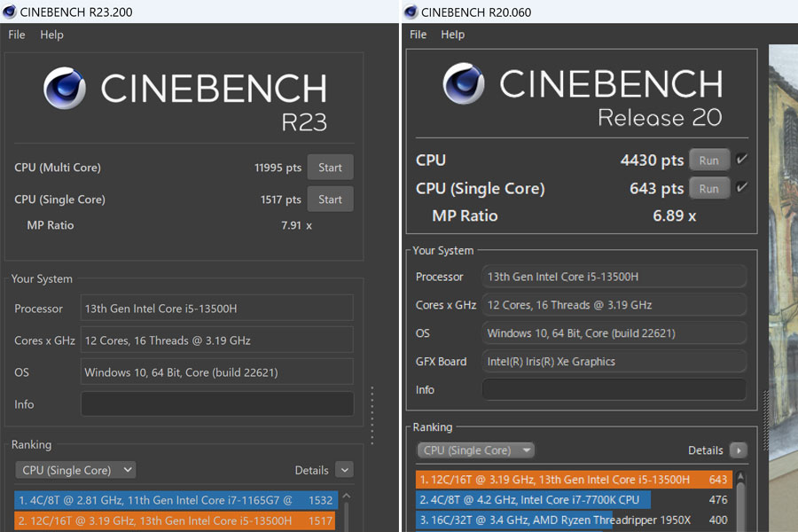Click the R20 Details arrow icon

point(739,450)
